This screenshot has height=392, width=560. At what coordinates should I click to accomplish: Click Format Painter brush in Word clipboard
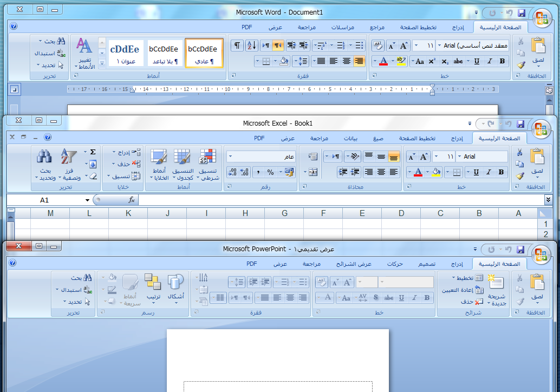[x=520, y=64]
